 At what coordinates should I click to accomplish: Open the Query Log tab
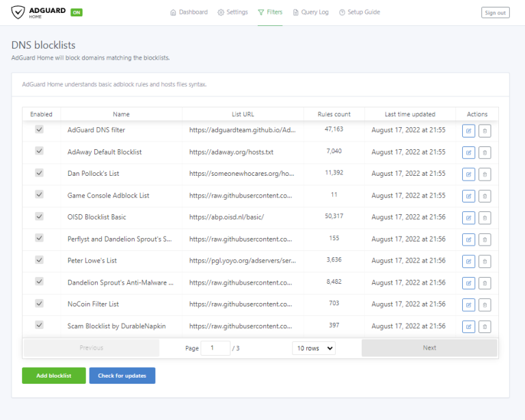click(x=310, y=12)
